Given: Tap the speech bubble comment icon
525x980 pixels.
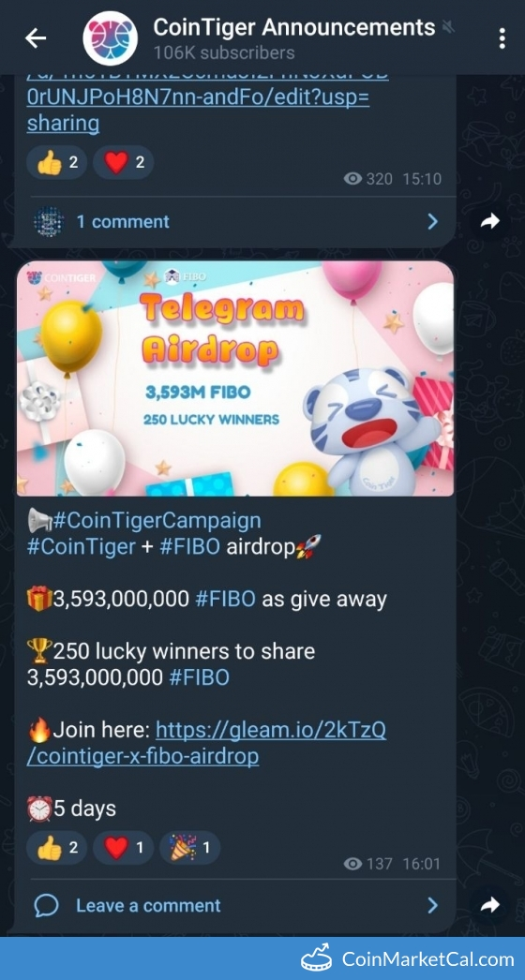Looking at the screenshot, I should click(x=48, y=905).
